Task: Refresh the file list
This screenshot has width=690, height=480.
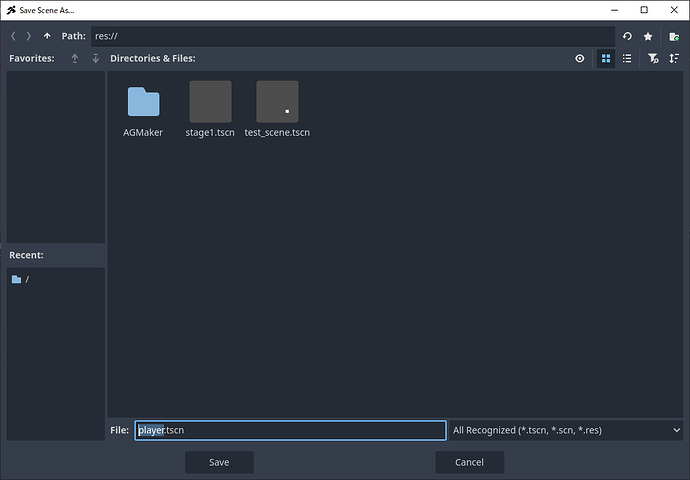Action: click(627, 36)
